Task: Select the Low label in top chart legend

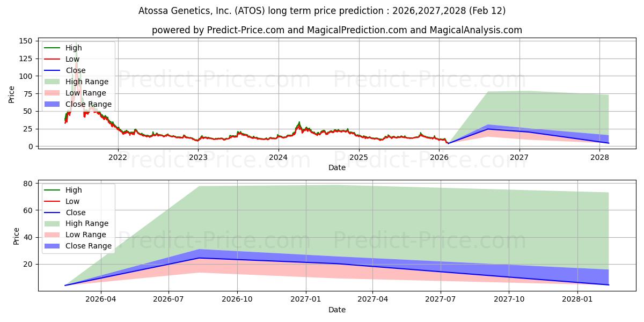Action: [72, 59]
